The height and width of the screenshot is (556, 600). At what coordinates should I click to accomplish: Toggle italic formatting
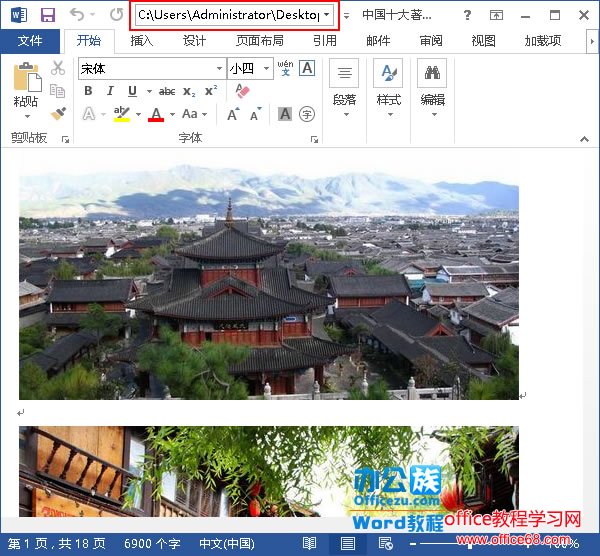(110, 91)
